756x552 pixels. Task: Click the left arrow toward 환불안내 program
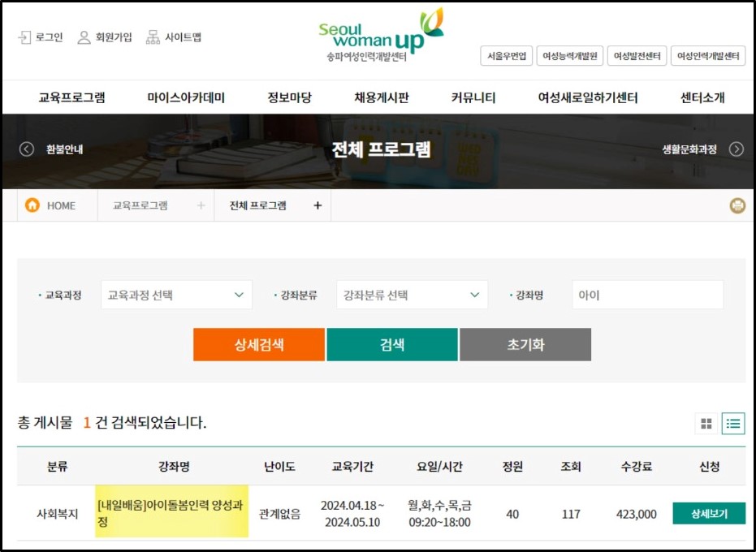pyautogui.click(x=25, y=149)
